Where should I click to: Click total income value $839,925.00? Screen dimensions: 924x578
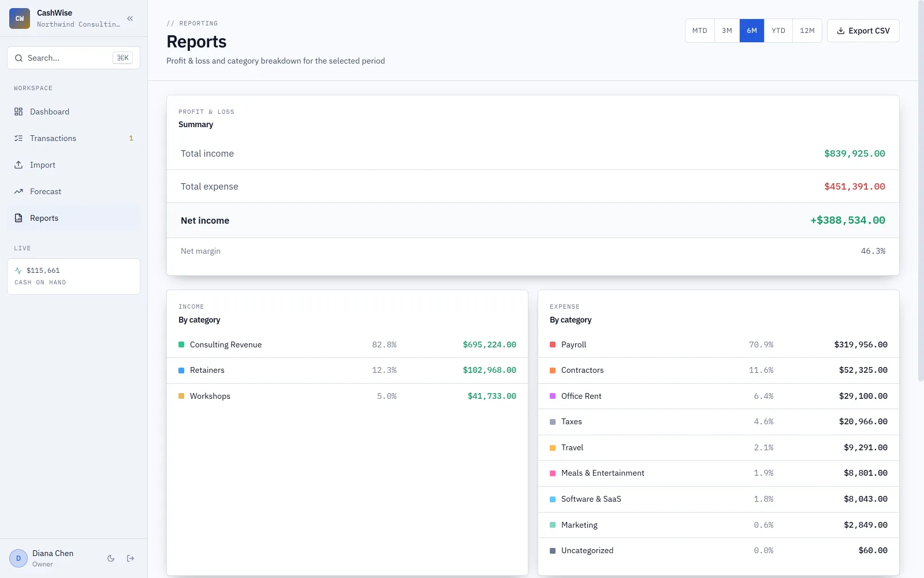click(x=855, y=154)
